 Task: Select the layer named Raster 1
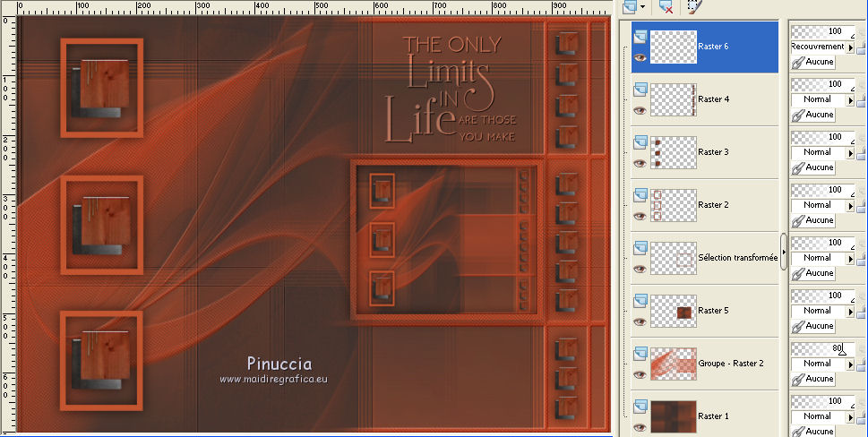point(713,416)
